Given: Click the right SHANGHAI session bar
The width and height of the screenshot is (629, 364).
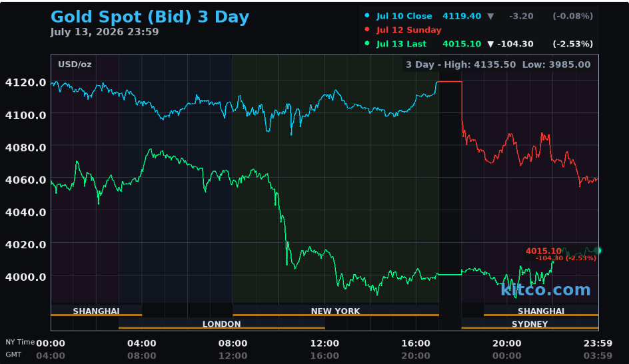Looking at the screenshot, I should coord(541,311).
